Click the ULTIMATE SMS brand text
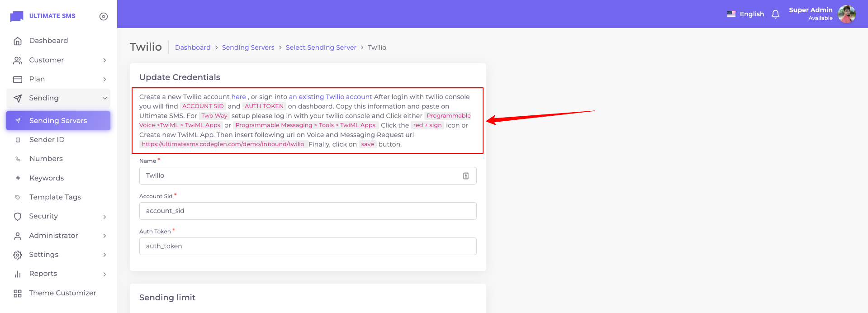Image resolution: width=868 pixels, height=313 pixels. [52, 16]
